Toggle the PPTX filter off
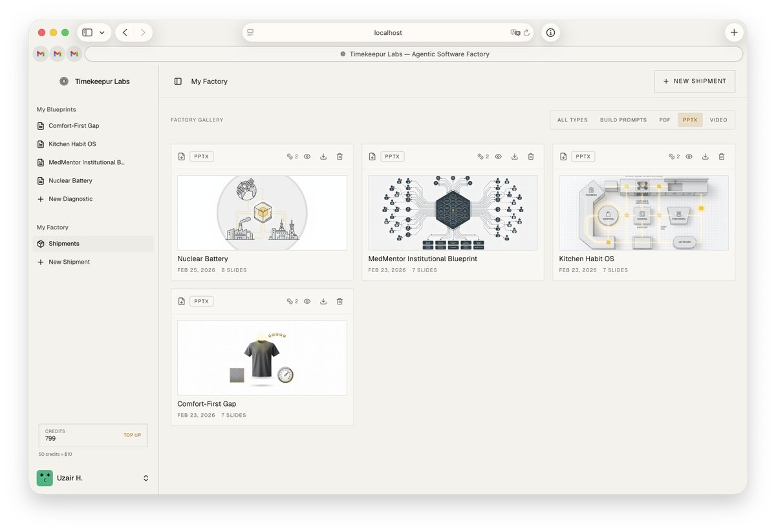Viewport: 776px width, 532px height. pos(690,120)
